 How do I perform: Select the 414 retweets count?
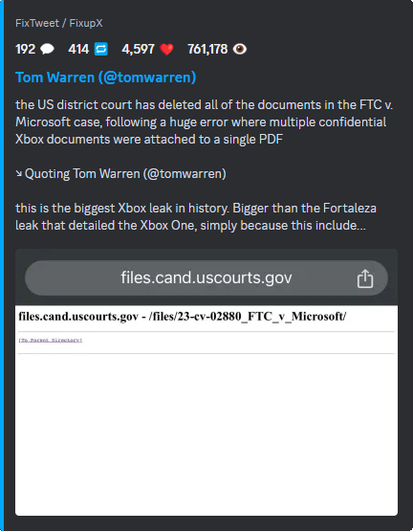click(78, 49)
